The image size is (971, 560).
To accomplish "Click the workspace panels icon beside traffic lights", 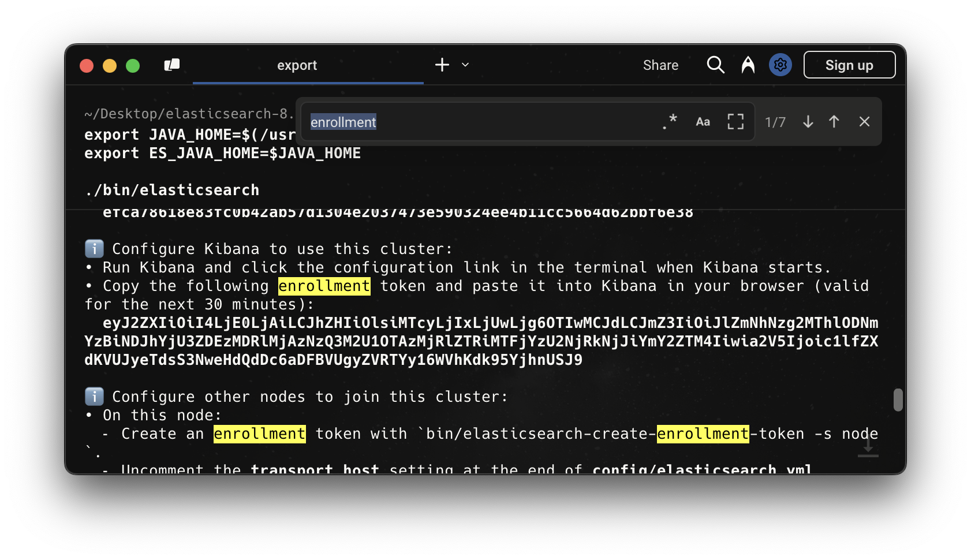I will click(x=172, y=65).
